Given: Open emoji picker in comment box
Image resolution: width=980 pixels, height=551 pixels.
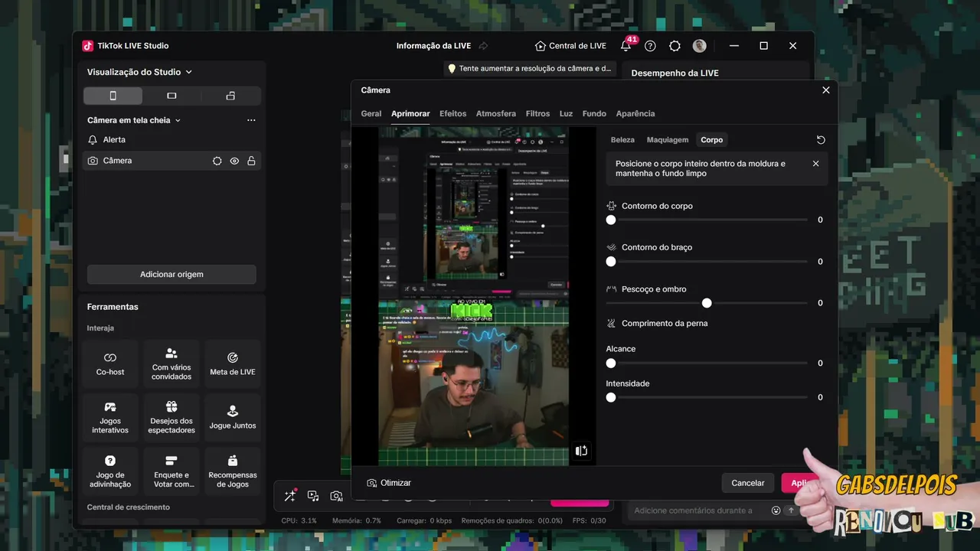Looking at the screenshot, I should click(776, 510).
